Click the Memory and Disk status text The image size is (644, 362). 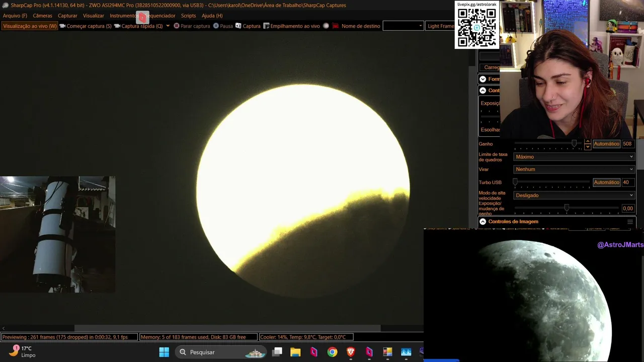coord(198,337)
